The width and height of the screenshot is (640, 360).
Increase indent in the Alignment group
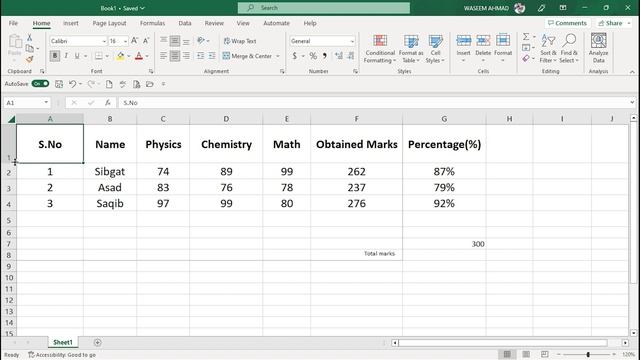tap(212, 56)
